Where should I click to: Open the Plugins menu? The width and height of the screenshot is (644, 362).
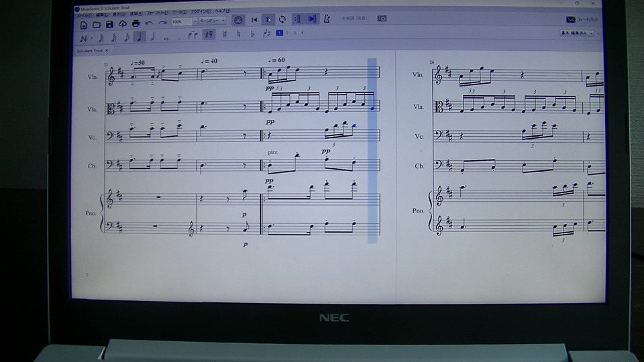(x=201, y=12)
